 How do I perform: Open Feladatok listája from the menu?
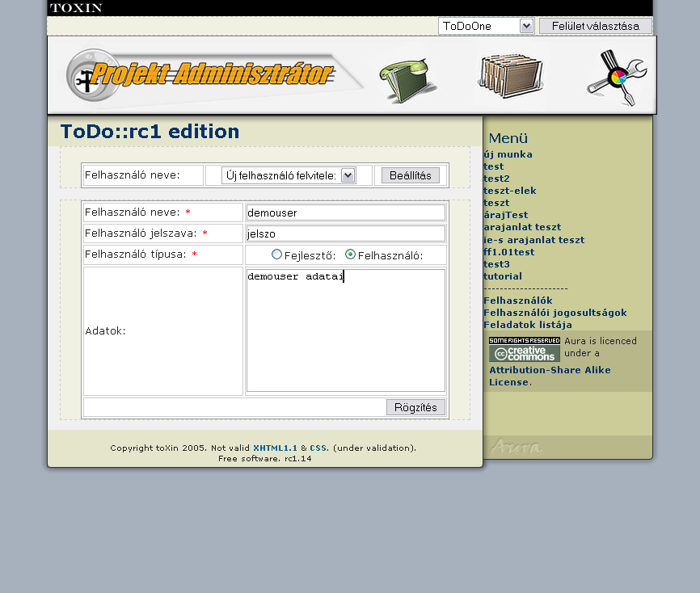tap(527, 325)
